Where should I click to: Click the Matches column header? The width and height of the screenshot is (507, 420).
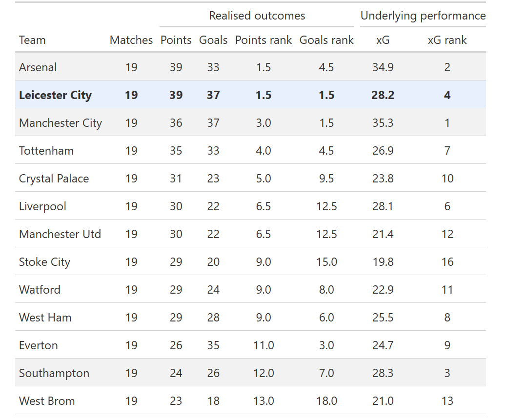131,40
